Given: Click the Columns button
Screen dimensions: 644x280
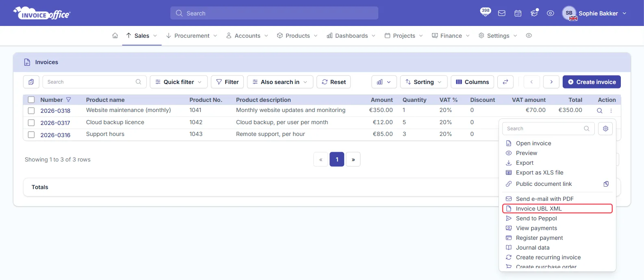Looking at the screenshot, I should coord(473,82).
